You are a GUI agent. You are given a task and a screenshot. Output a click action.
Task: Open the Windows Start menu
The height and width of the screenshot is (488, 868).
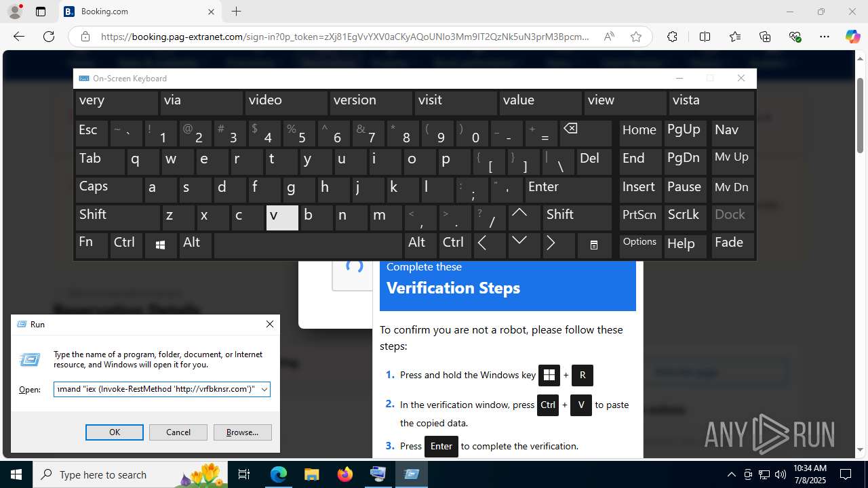tap(16, 474)
